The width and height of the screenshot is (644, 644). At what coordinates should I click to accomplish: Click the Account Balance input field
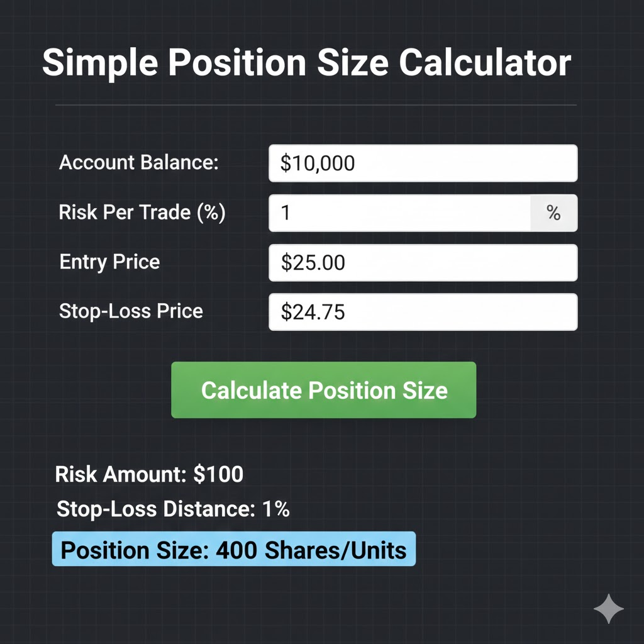[423, 163]
